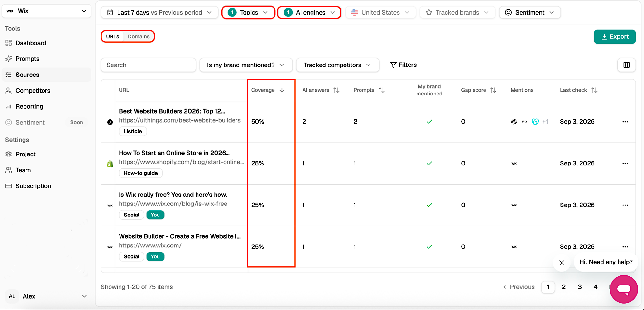Image resolution: width=644 pixels, height=310 pixels.
Task: Open Tracked brands dropdown
Action: [x=457, y=12]
